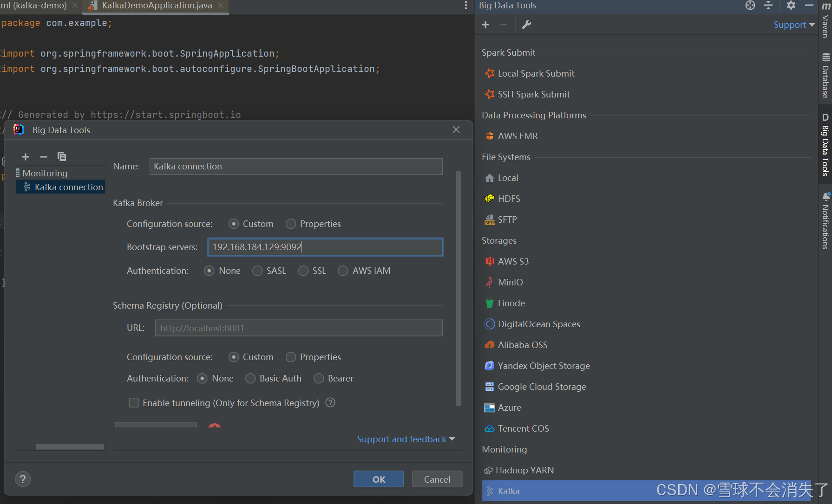Click the gear options icon in Big Data Tools header
The image size is (832, 504).
pos(791,5)
